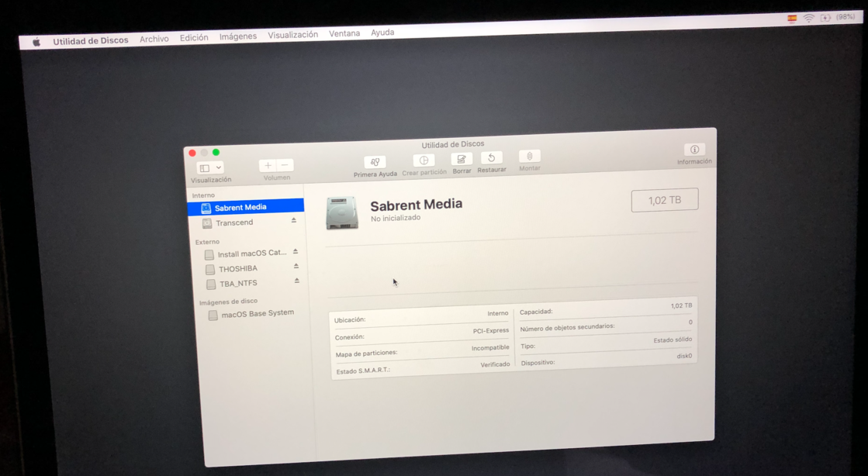Select Sabrent Media in the sidebar

(x=245, y=207)
